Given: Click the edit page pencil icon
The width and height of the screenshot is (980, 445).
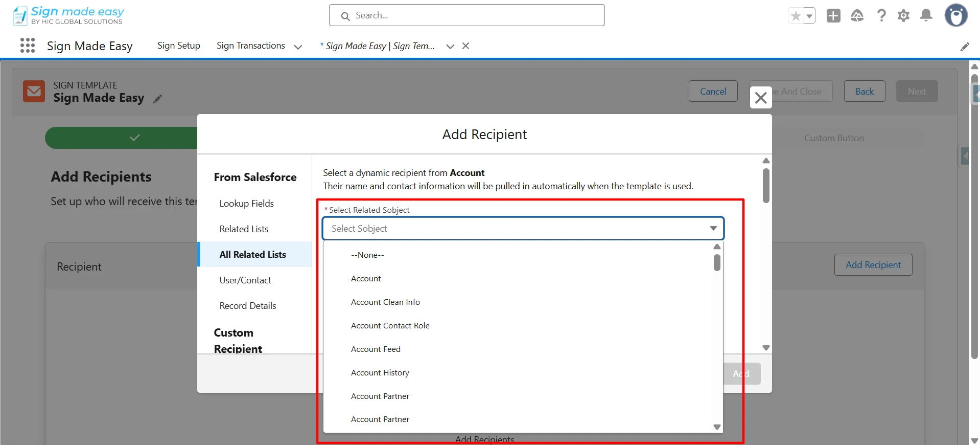Looking at the screenshot, I should (x=965, y=47).
